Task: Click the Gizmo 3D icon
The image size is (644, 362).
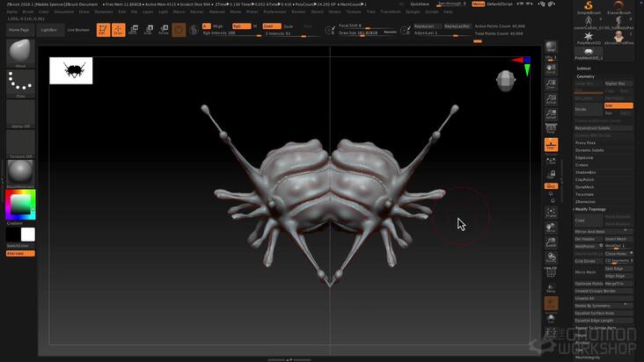Action: pyautogui.click(x=179, y=30)
